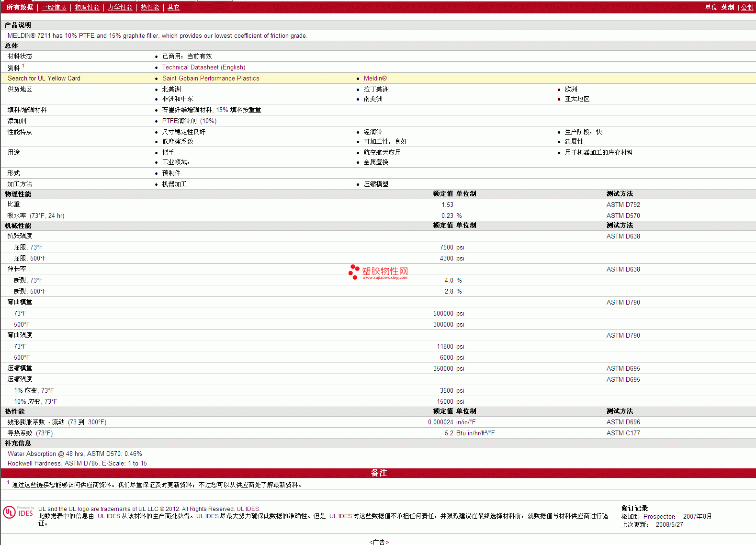Open the Meldin® UL Yellow Card link
Viewport: 756px width, 545px height.
tap(375, 79)
